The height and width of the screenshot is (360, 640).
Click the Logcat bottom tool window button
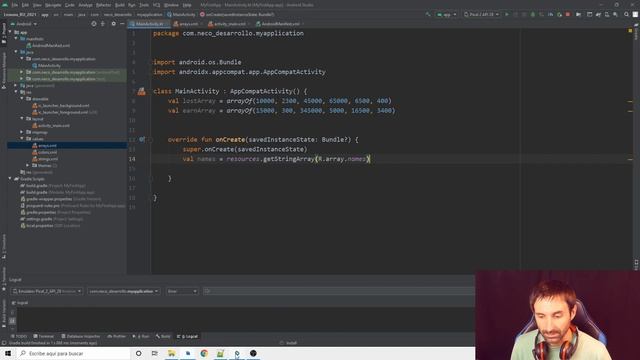click(187, 336)
